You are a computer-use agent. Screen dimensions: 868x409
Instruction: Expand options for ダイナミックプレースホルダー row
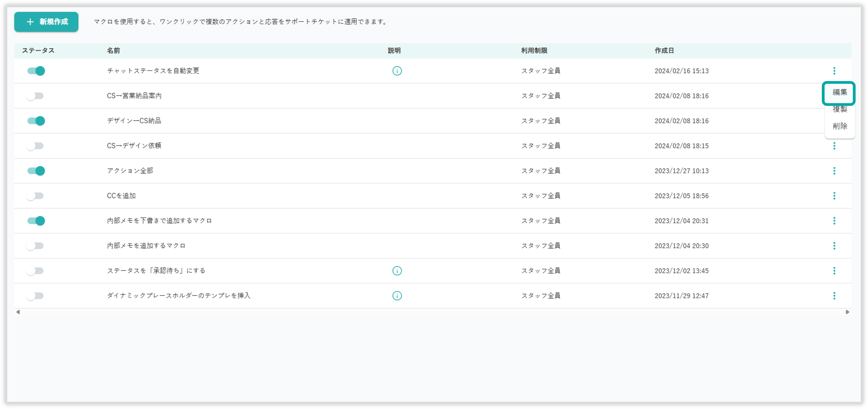pos(834,296)
